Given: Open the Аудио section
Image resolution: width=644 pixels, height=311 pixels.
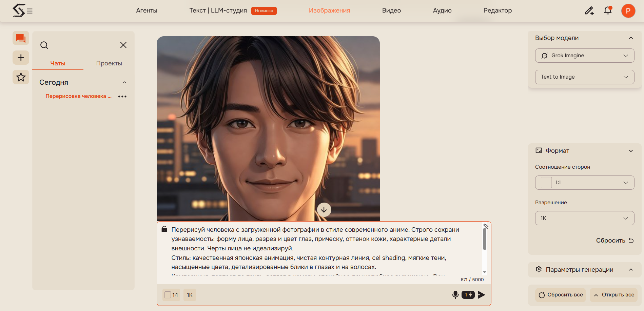Looking at the screenshot, I should [x=442, y=11].
